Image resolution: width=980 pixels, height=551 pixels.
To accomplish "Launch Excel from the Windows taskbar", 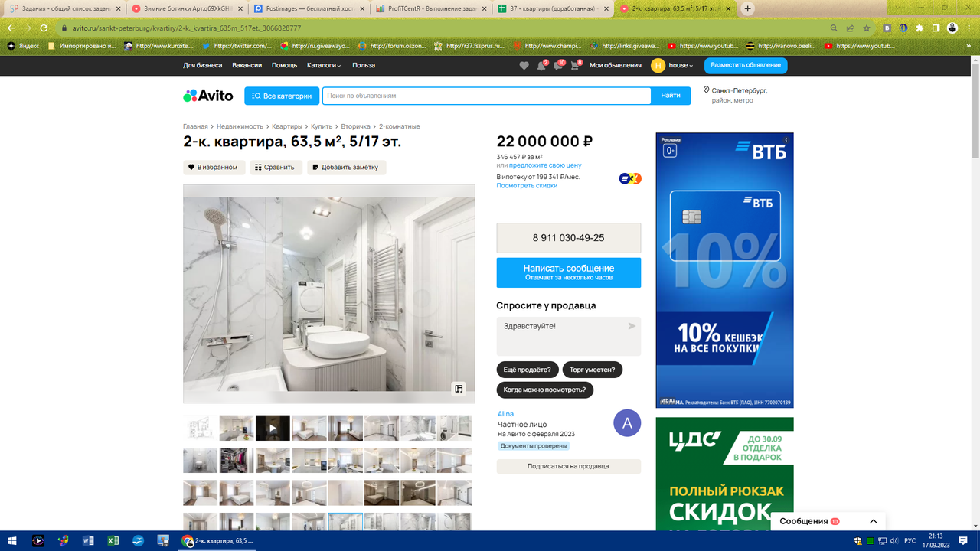I will [113, 540].
